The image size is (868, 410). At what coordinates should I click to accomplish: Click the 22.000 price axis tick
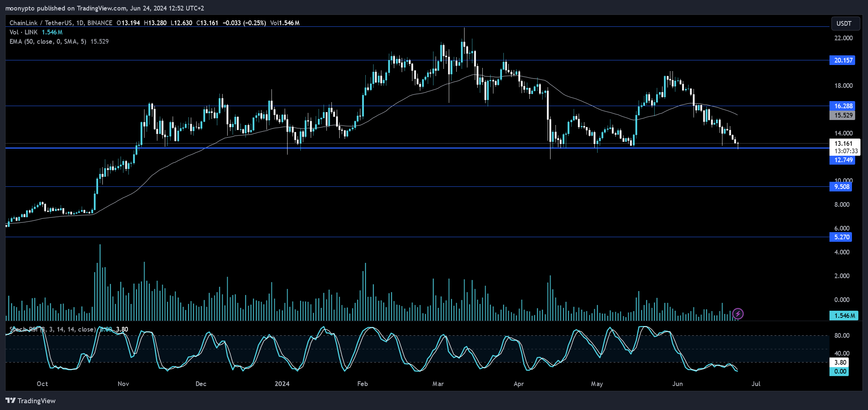coord(843,38)
